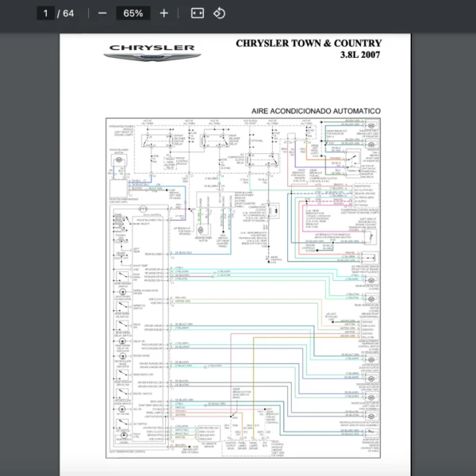
Task: Click the front blower motor symbol in the diagram
Action: click(119, 161)
